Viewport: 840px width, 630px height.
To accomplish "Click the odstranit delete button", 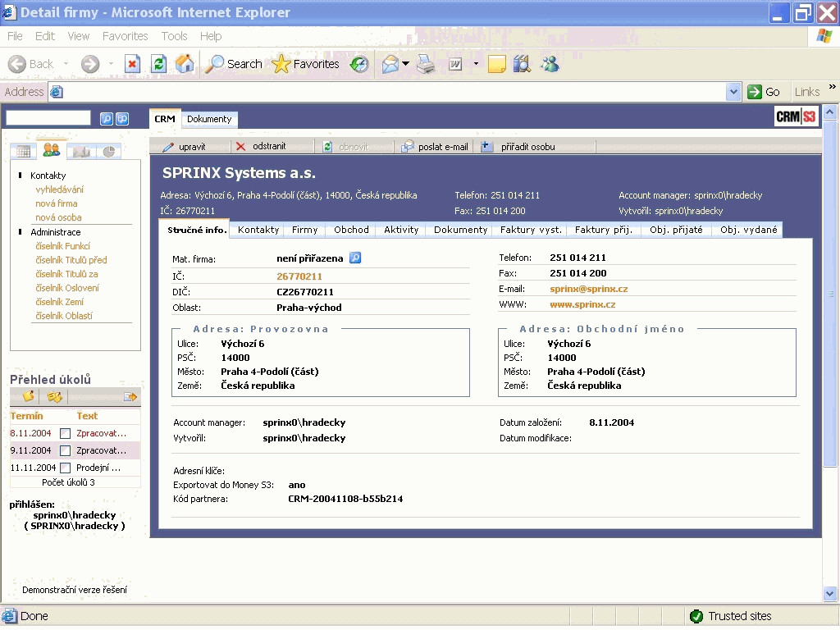I will [x=261, y=146].
